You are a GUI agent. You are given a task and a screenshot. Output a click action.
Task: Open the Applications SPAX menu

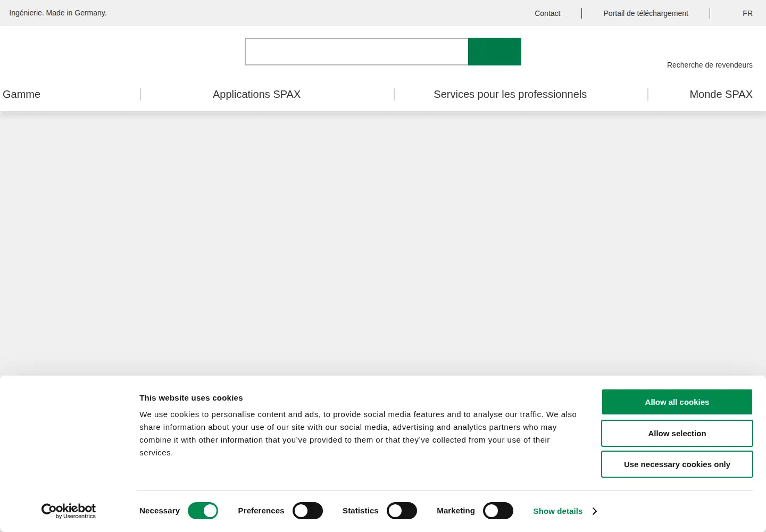pos(256,94)
